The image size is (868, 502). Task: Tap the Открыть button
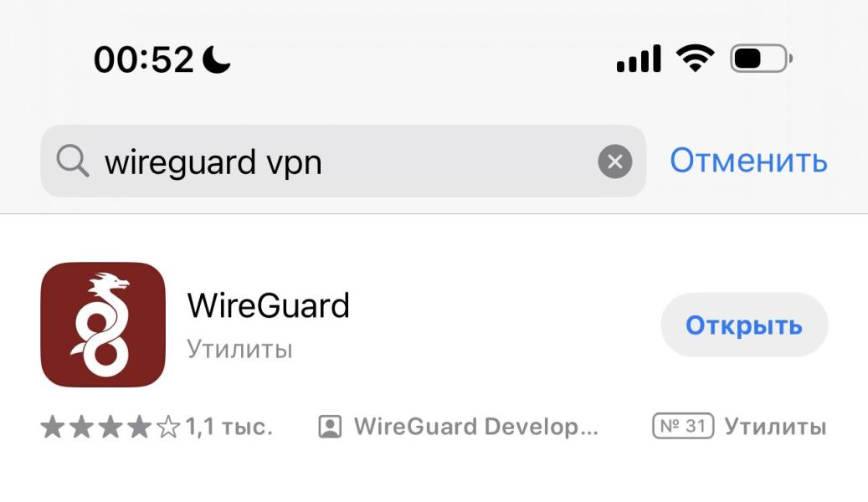coord(744,325)
